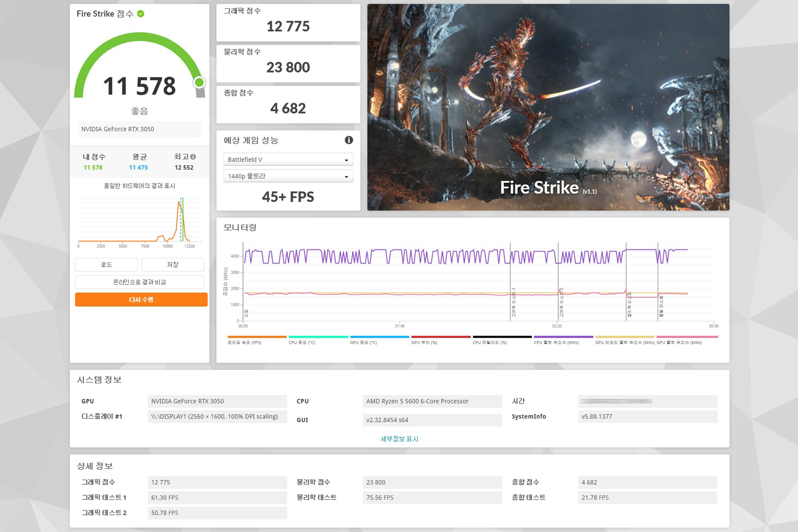This screenshot has height=532, width=798.
Task: Click the pink GPU 클럭 주파수 legend swatch
Action: (687, 337)
